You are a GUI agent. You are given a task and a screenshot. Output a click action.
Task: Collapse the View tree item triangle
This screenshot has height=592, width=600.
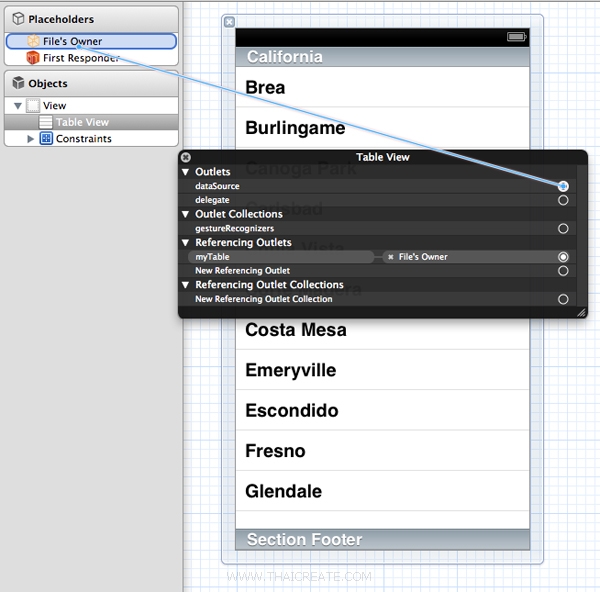point(17,106)
